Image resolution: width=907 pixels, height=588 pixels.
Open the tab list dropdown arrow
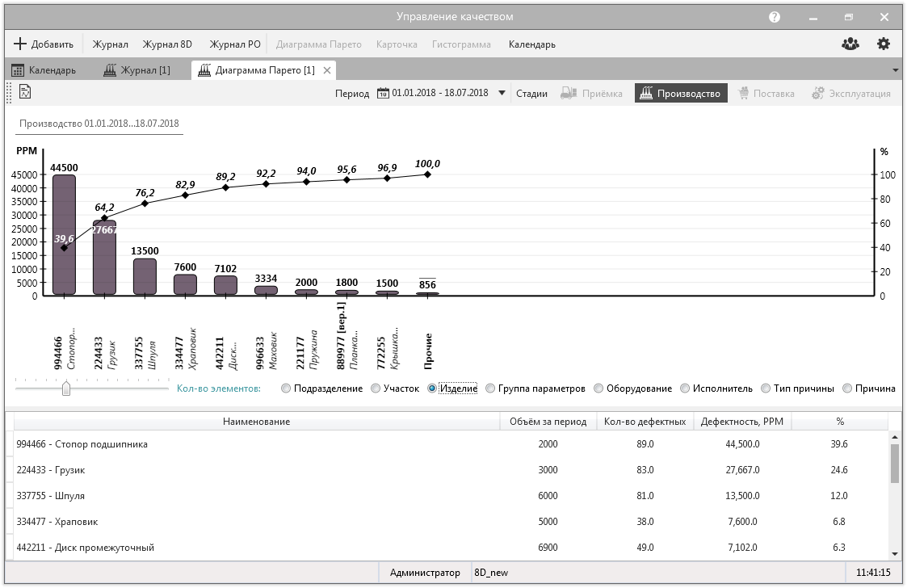pyautogui.click(x=895, y=71)
